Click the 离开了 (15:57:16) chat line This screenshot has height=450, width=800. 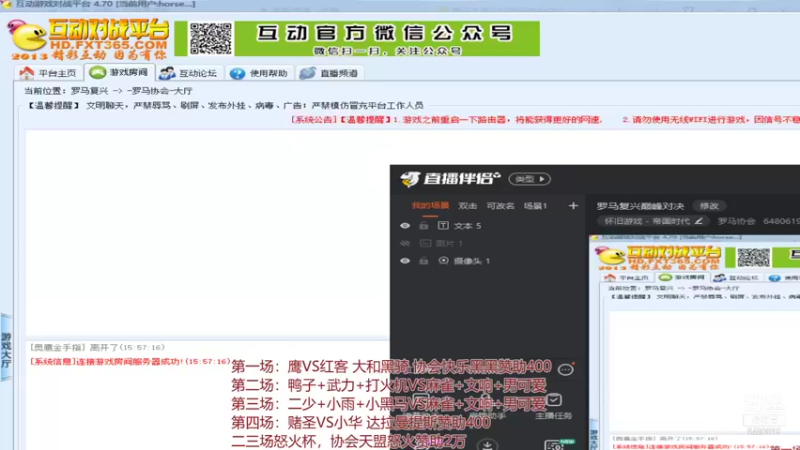97,347
